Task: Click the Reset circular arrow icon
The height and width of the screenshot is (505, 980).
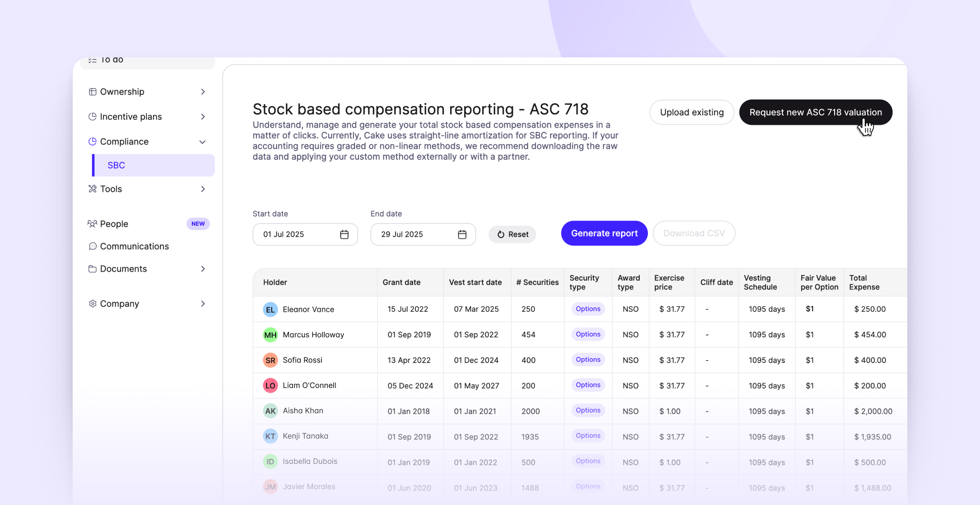Action: [501, 234]
